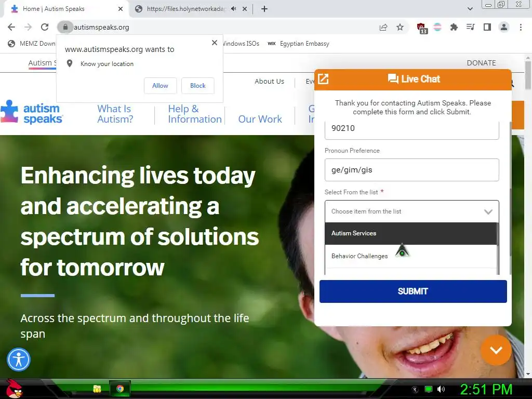This screenshot has height=399, width=532.
Task: Open the Our Work menu
Action: click(260, 119)
